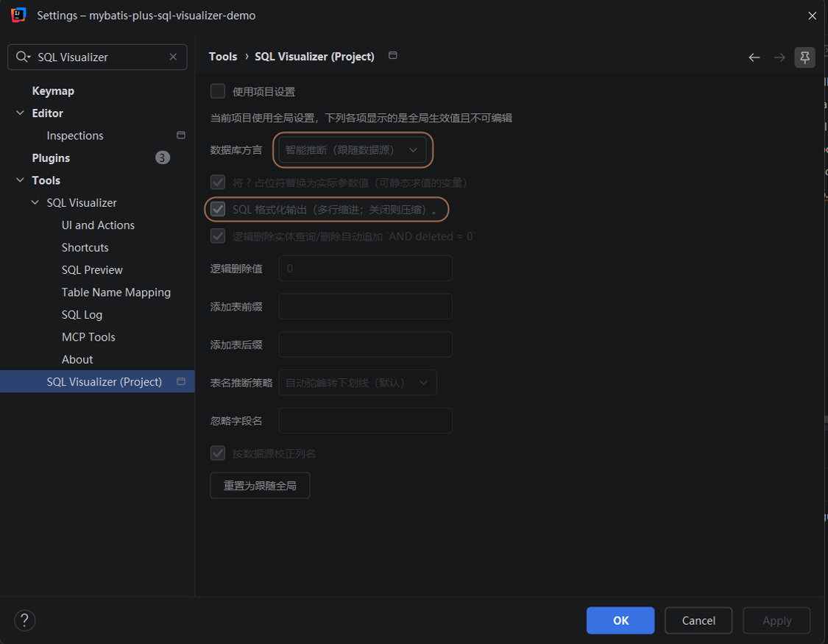The image size is (828, 644).
Task: Collapse the Editor tree node
Action: point(20,113)
